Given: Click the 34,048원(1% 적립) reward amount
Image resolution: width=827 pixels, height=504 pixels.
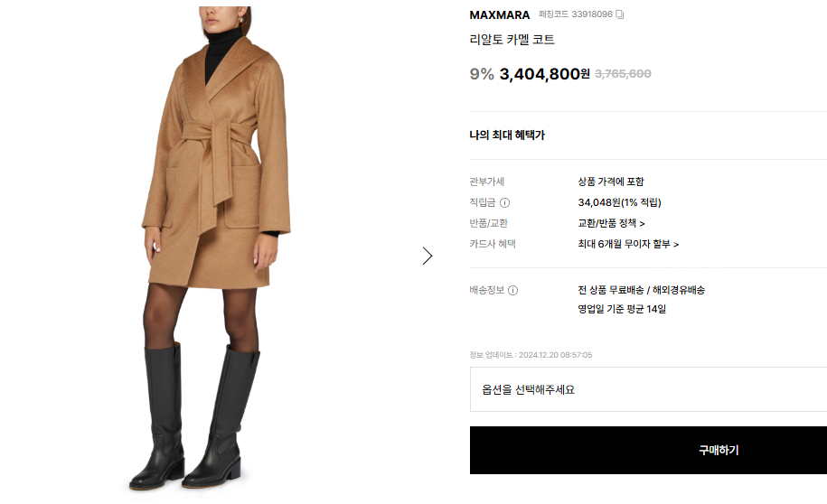Looking at the screenshot, I should [619, 202].
